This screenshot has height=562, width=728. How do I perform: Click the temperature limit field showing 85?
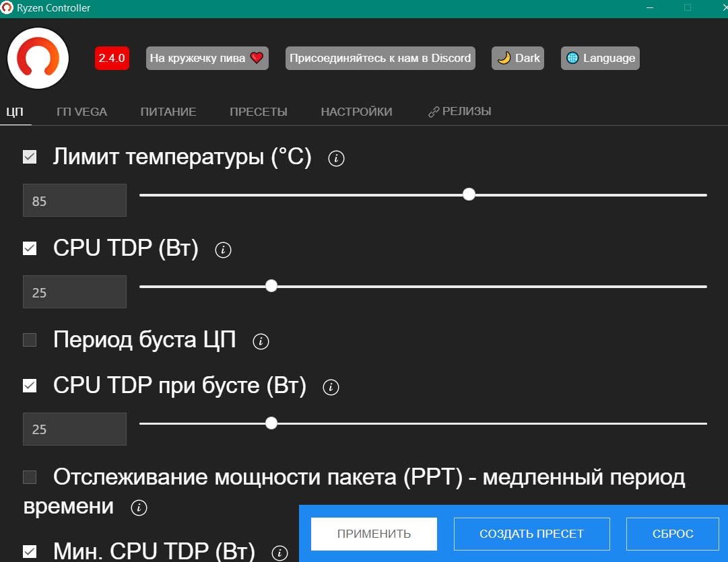pyautogui.click(x=75, y=200)
